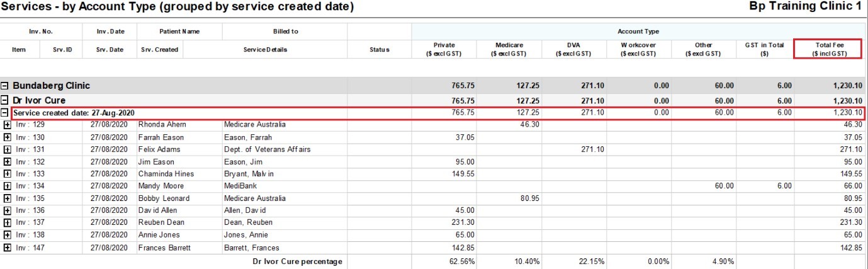Select the 22.15% DVA percentage cell
The image size is (868, 269).
point(592,261)
